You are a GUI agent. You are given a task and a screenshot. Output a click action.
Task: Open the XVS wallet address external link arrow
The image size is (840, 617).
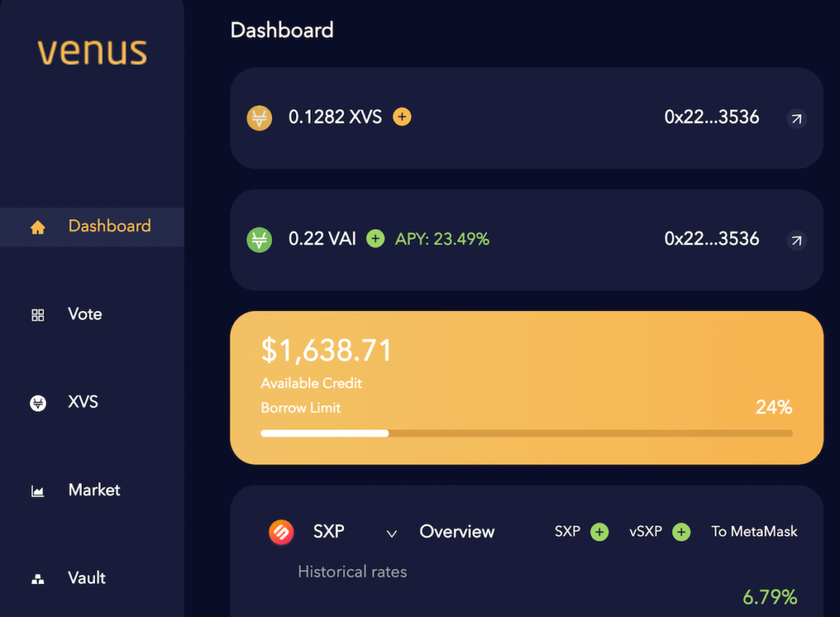tap(797, 118)
